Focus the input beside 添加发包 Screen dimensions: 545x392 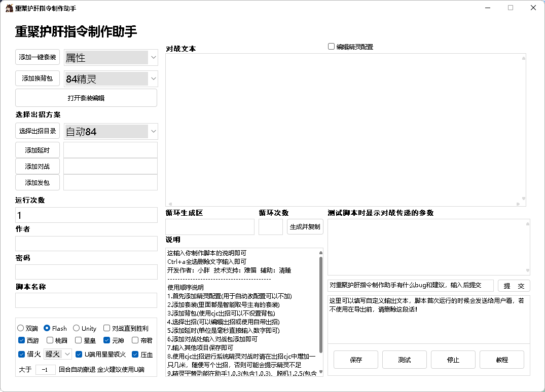[x=111, y=183]
